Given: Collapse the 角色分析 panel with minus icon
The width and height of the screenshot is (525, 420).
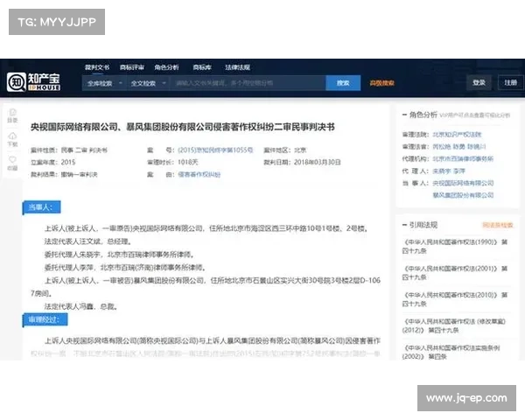Looking at the screenshot, I should pyautogui.click(x=404, y=115).
